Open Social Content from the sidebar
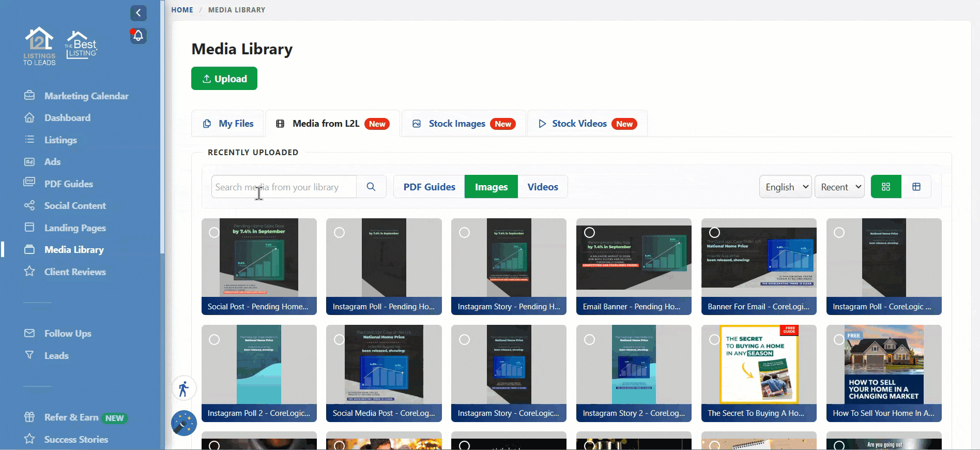Screen dimensions: 980x450 tap(75, 205)
